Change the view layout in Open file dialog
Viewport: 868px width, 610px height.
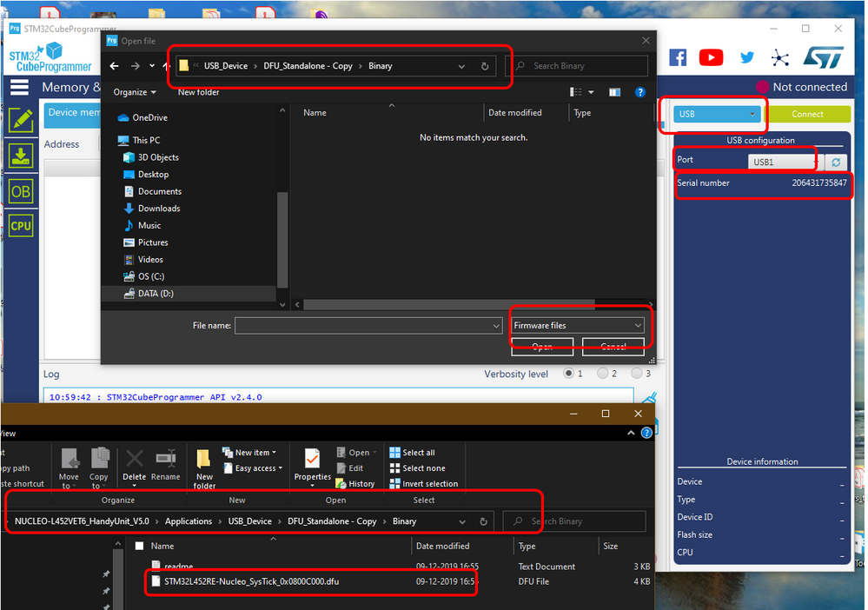576,92
